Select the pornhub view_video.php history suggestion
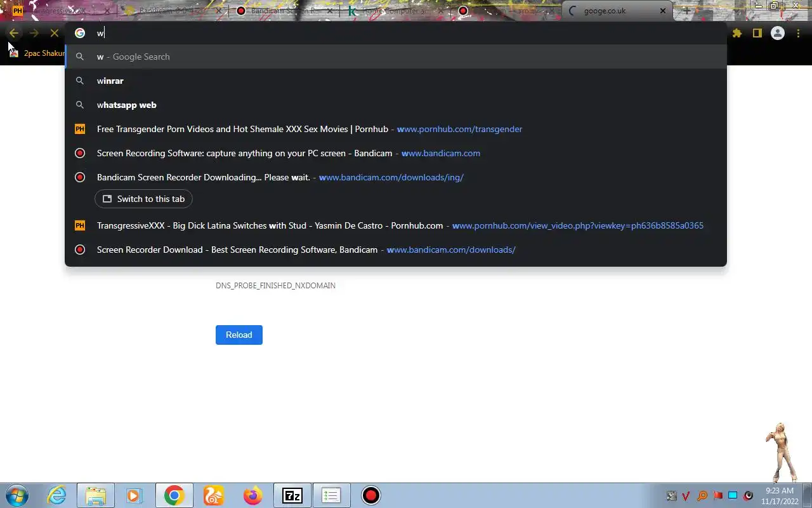The image size is (812, 508). (x=396, y=225)
